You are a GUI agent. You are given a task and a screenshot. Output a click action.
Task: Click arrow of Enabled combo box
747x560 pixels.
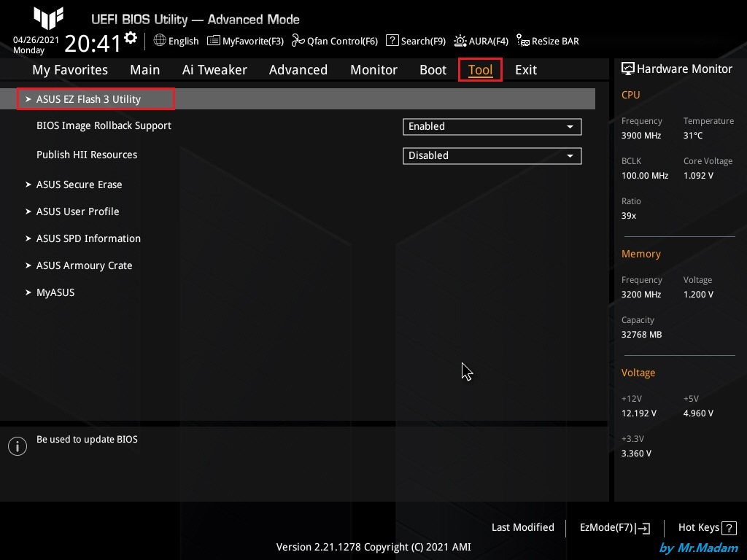(570, 127)
